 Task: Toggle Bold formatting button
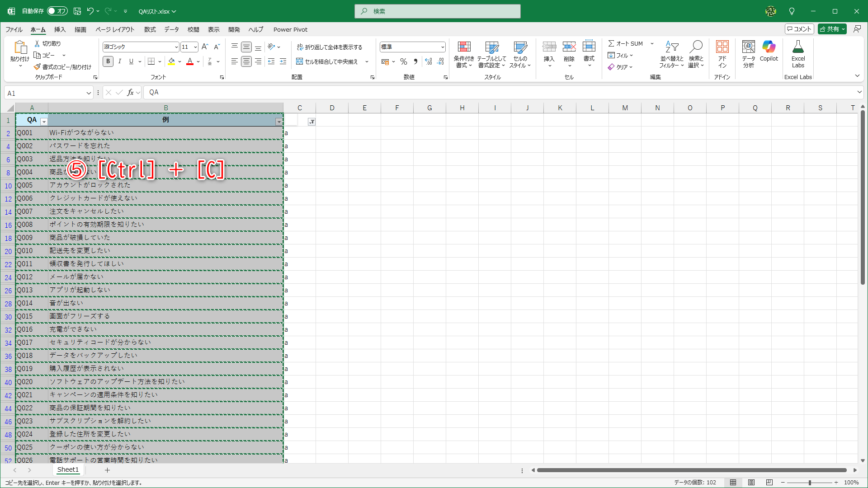(x=108, y=61)
